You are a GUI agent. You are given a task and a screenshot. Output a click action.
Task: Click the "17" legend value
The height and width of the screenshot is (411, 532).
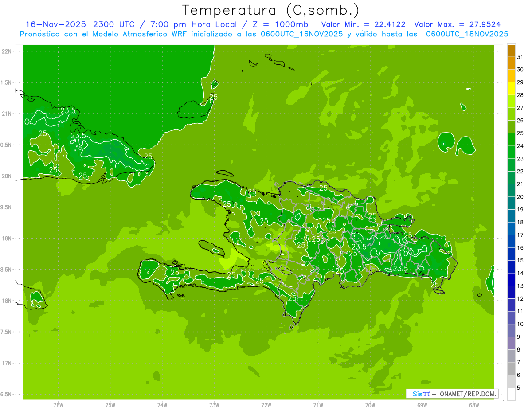520,235
